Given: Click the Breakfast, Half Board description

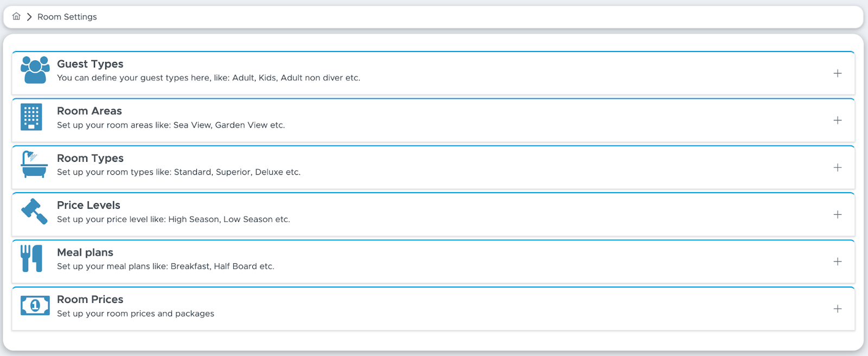Looking at the screenshot, I should (x=165, y=266).
